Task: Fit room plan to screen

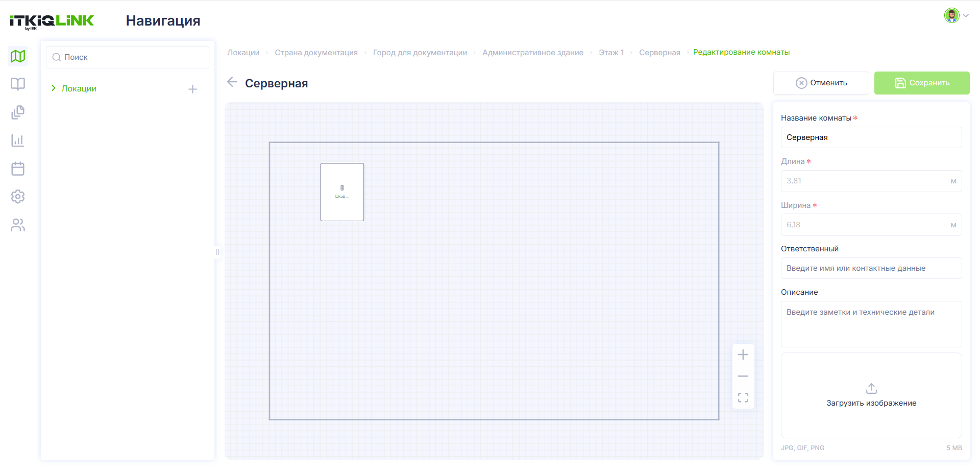Action: 743,397
